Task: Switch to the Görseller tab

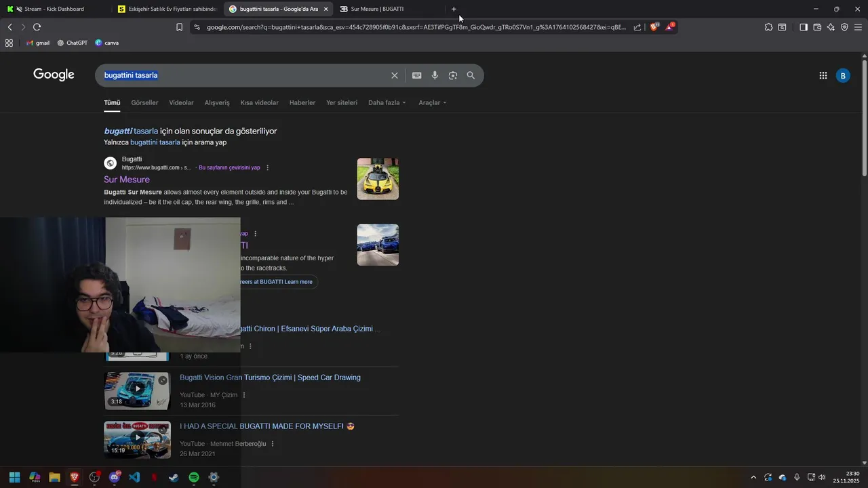Action: [x=144, y=103]
